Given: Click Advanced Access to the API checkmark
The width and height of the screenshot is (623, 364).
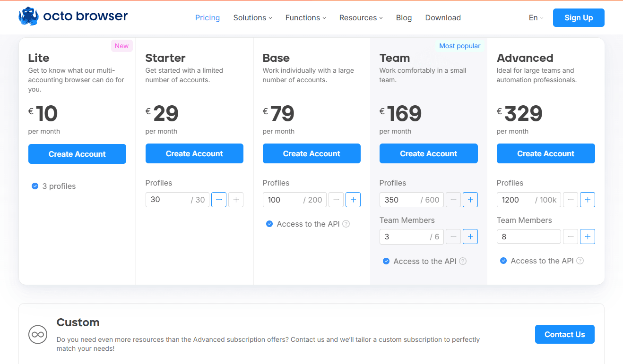Looking at the screenshot, I should point(503,261).
